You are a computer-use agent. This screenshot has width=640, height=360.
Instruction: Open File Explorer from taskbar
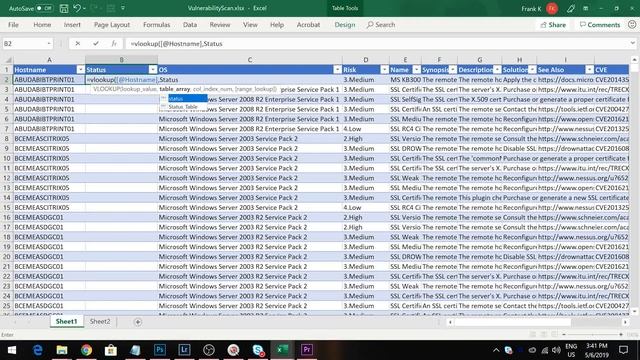tap(62, 350)
